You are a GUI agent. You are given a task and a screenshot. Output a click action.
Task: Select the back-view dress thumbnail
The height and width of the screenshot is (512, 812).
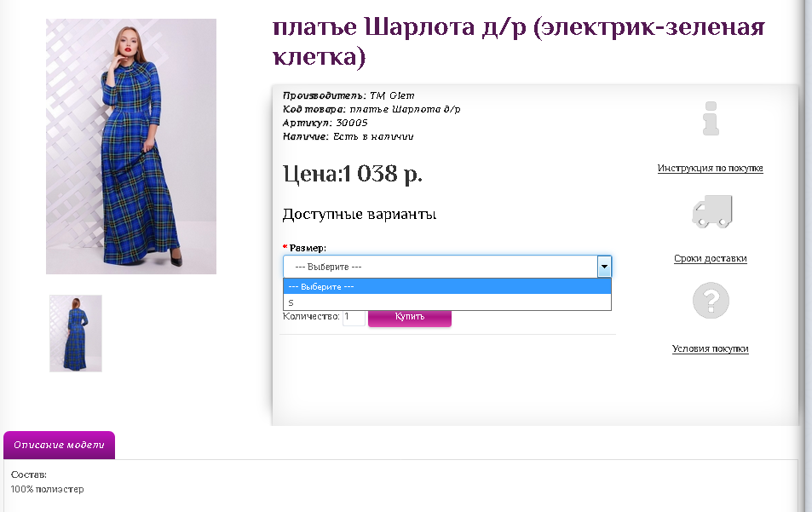tap(76, 333)
